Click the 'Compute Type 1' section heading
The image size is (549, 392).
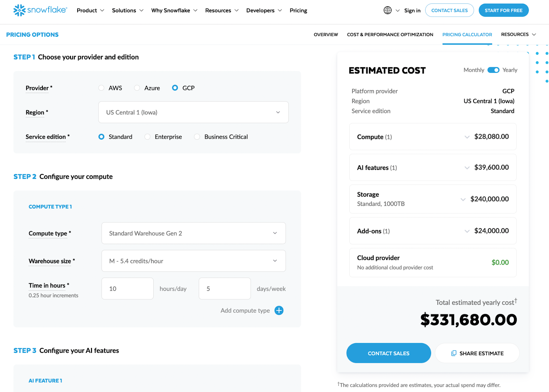click(x=50, y=207)
